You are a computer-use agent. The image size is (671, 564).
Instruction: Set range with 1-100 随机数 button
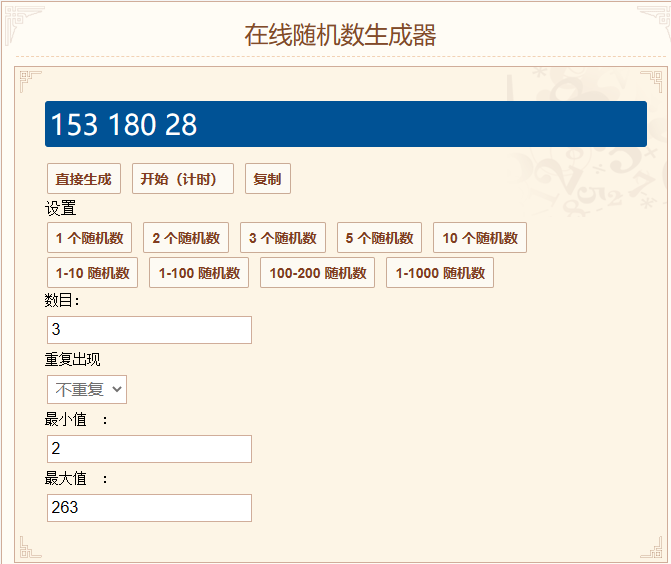[x=199, y=273]
